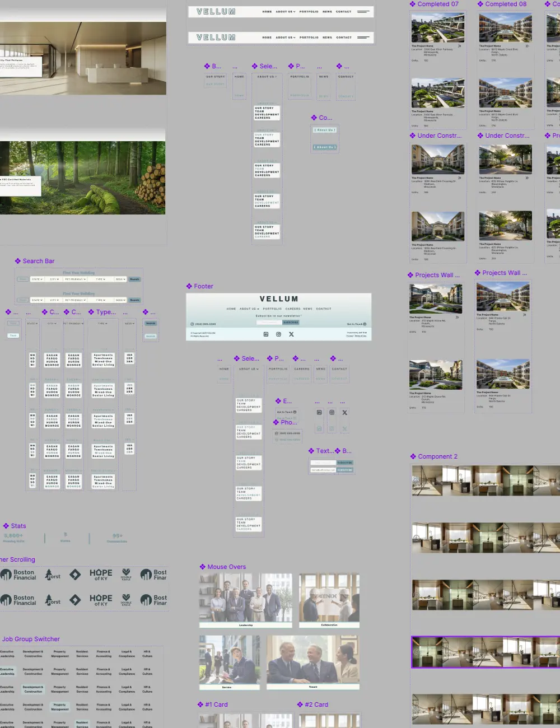The image size is (560, 728).
Task: Select the Component 2 label
Action: [x=438, y=456]
